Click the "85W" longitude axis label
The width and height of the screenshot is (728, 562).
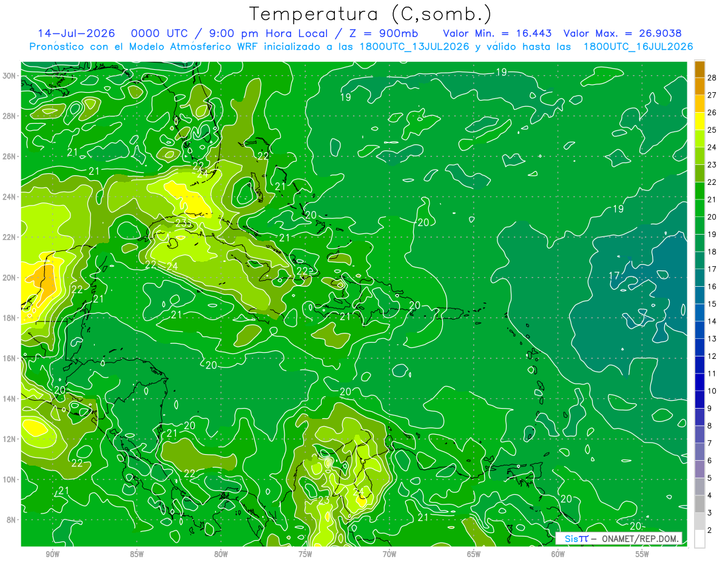point(136,555)
